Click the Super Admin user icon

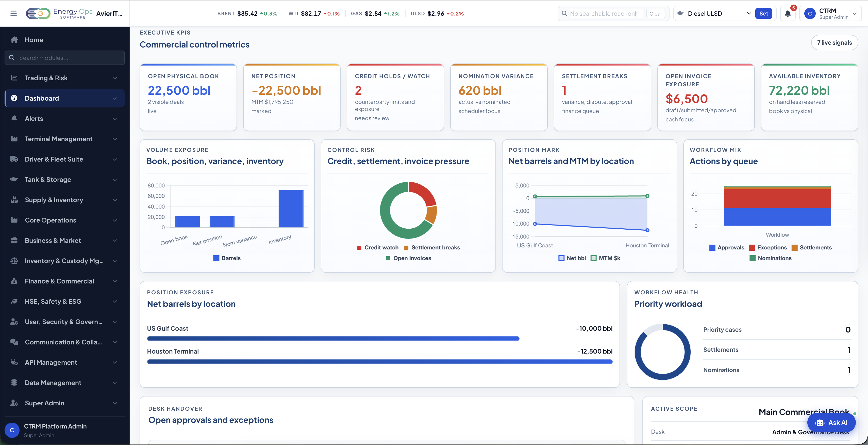click(14, 403)
